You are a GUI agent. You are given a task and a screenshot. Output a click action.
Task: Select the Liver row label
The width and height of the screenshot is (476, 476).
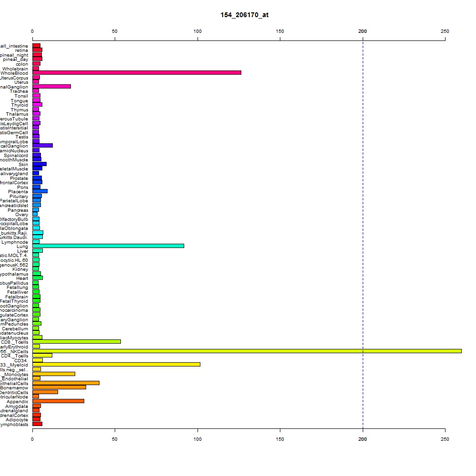[22, 251]
